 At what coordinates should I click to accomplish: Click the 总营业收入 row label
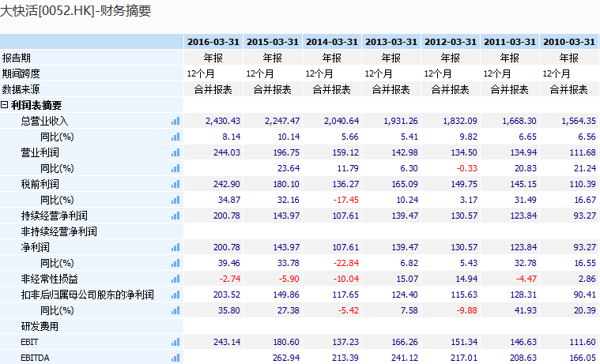point(44,122)
